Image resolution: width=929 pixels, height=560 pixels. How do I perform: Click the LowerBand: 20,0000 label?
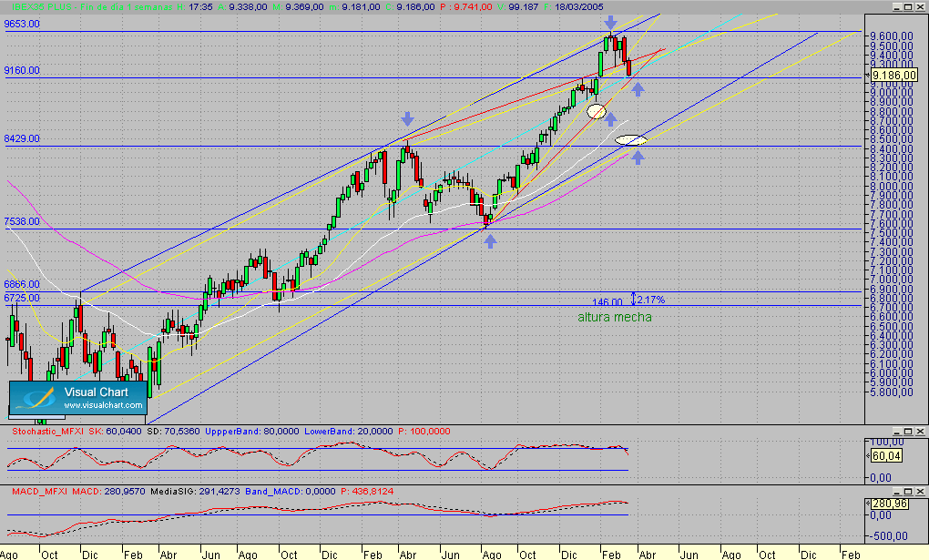(x=348, y=432)
